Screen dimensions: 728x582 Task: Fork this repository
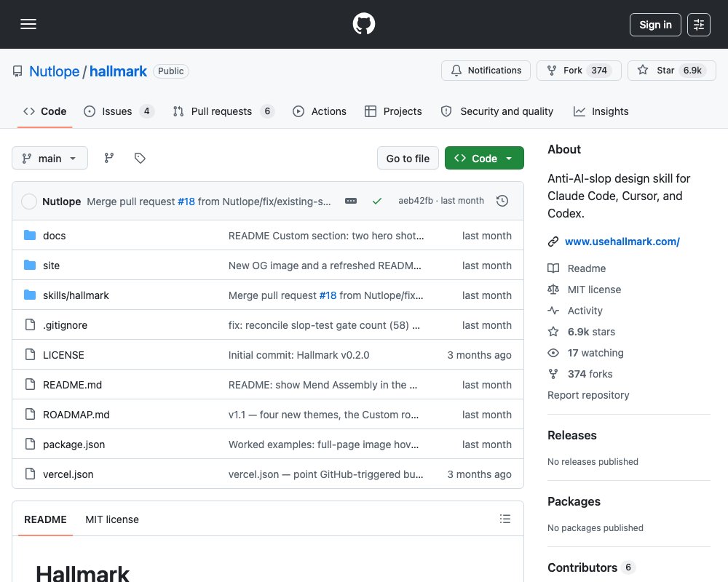(579, 71)
